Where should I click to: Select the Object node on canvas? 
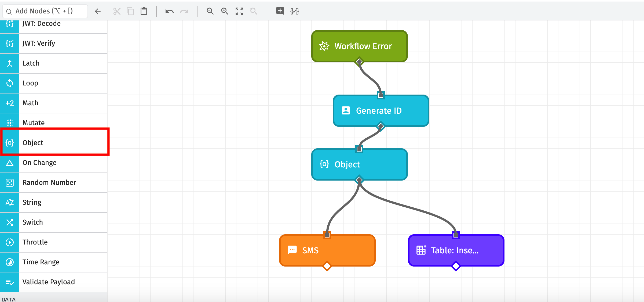(359, 164)
